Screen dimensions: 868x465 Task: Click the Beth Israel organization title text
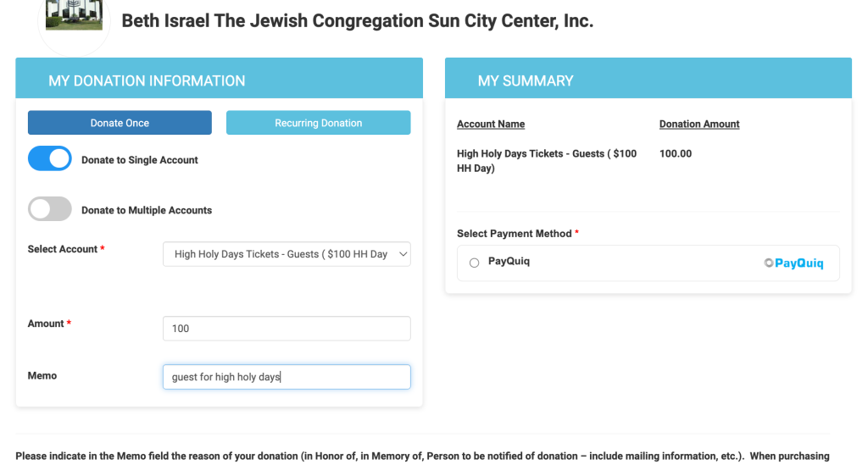pos(357,21)
